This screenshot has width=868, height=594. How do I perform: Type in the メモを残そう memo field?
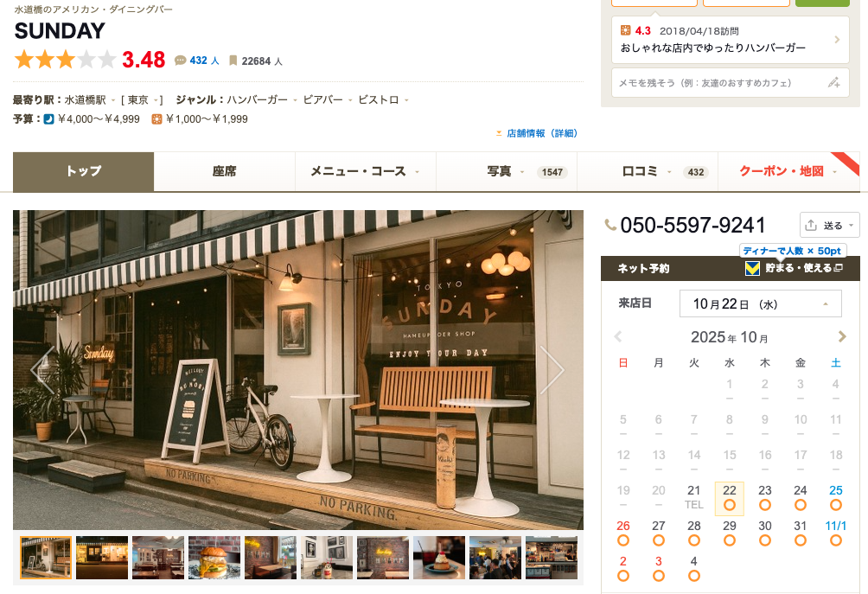click(718, 83)
